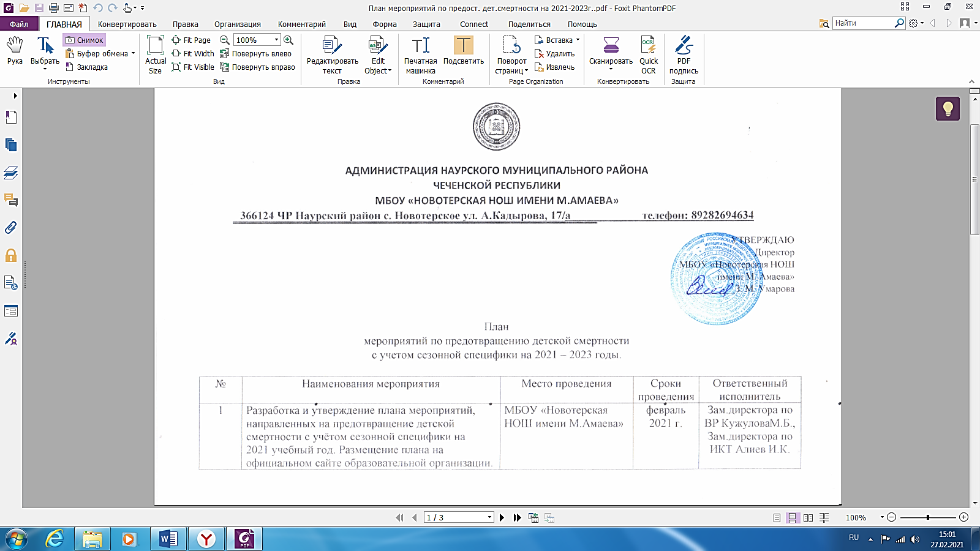This screenshot has width=980, height=551.
Task: Adjust the status bar zoom slider
Action: (x=928, y=518)
